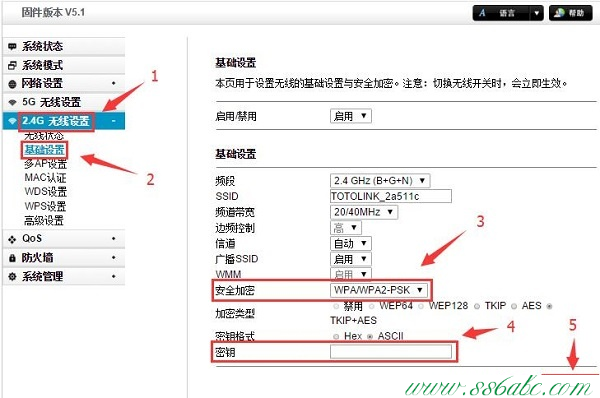The width and height of the screenshot is (600, 398).
Task: Select the TKIP+AES radio button
Action: 549,306
